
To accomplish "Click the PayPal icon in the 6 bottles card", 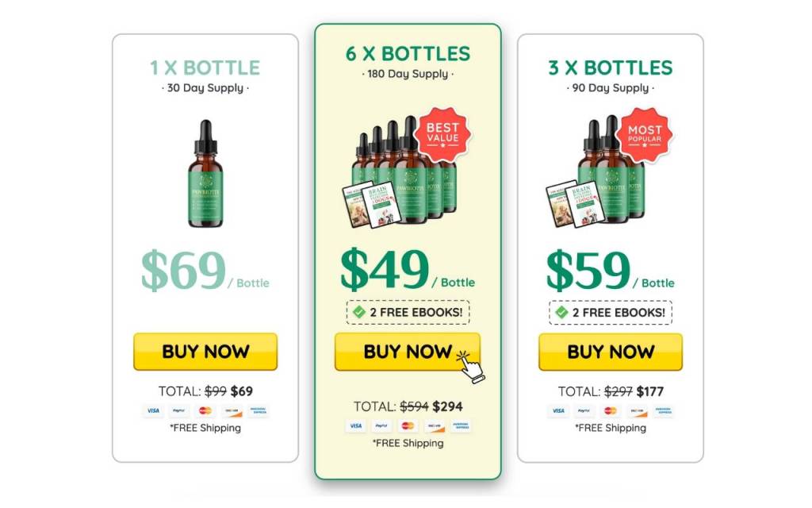I will (x=381, y=425).
